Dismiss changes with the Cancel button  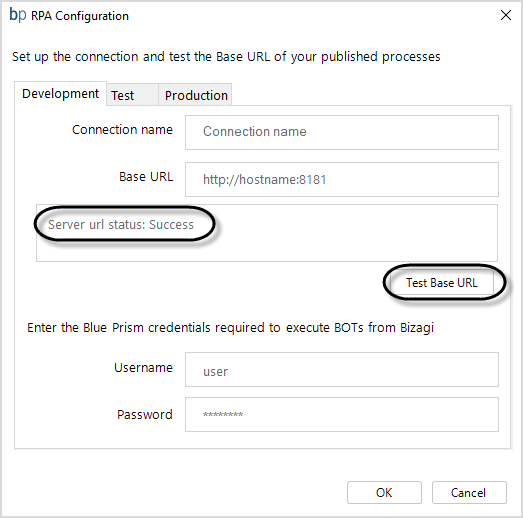[x=469, y=493]
